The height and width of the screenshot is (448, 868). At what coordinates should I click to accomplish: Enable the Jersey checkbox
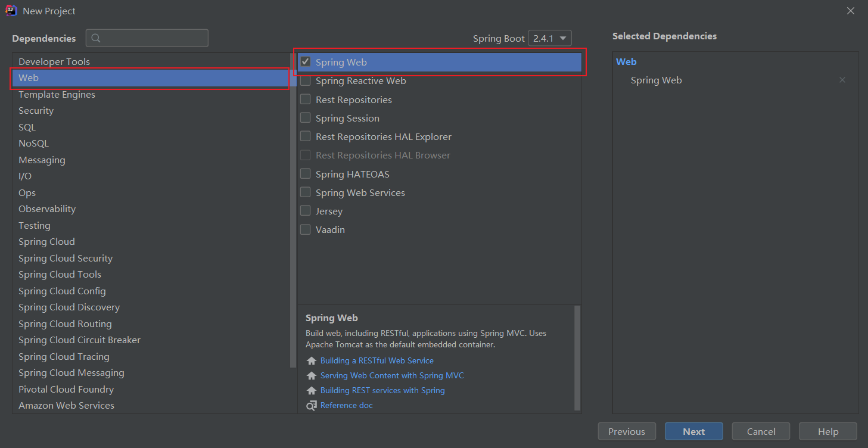click(306, 211)
